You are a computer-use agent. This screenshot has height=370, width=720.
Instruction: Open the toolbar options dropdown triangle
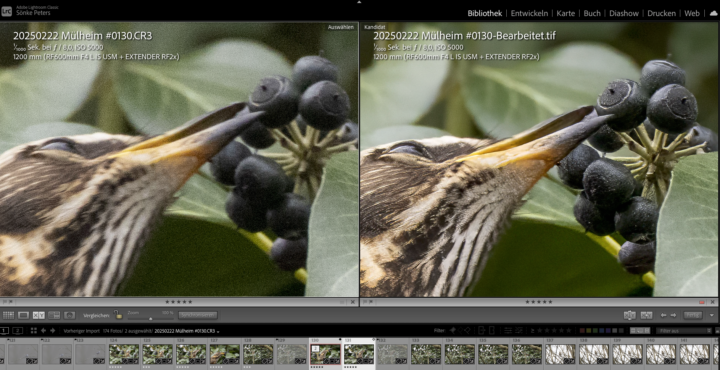tap(712, 315)
